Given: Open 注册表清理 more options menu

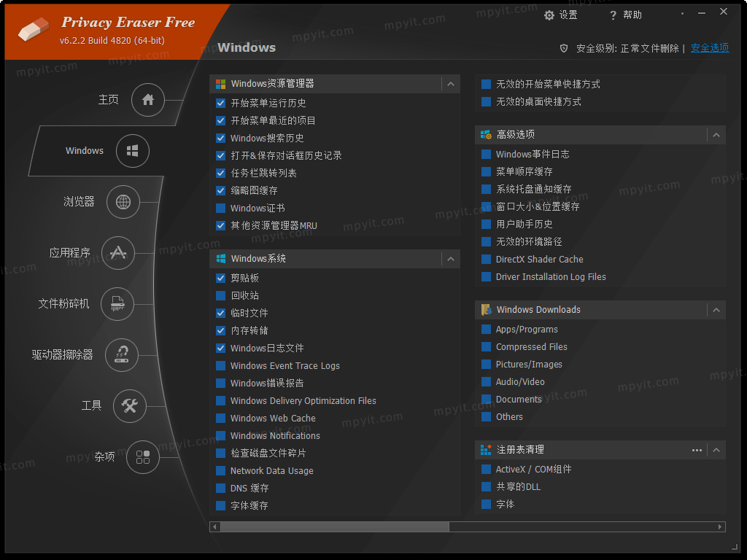Looking at the screenshot, I should (x=697, y=450).
